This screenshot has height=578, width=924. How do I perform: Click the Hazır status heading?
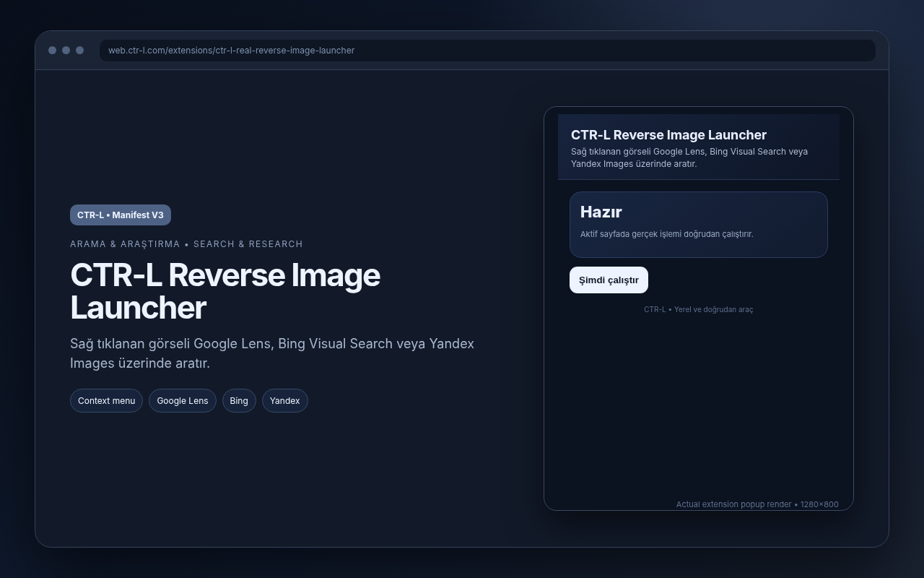(601, 212)
